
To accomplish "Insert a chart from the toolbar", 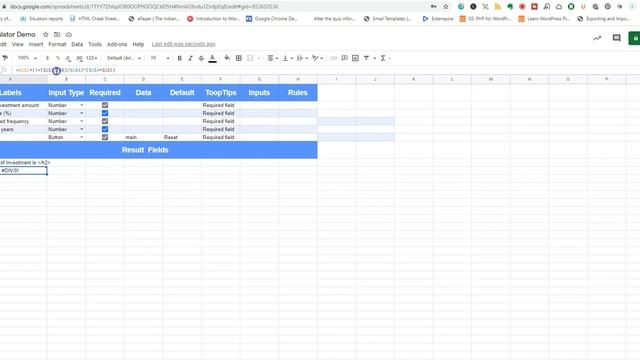I will [356, 58].
